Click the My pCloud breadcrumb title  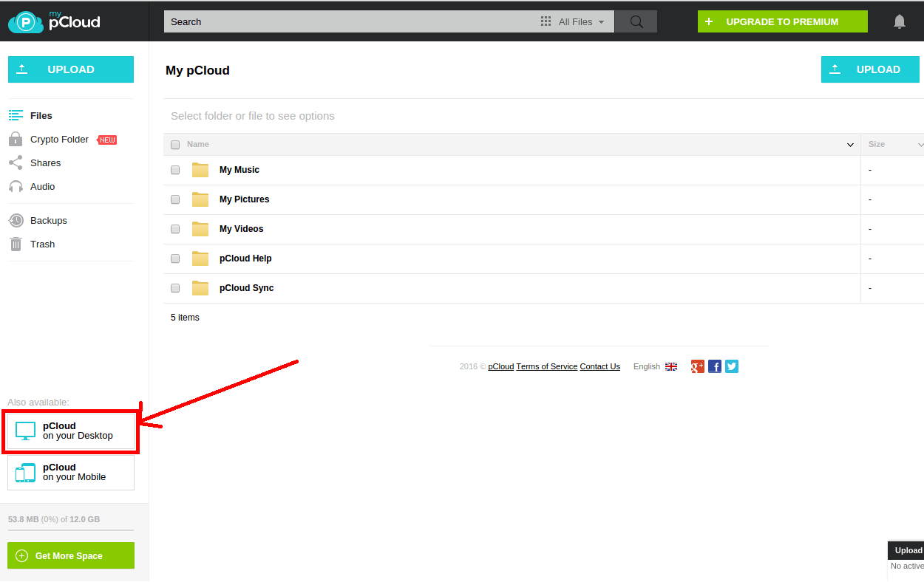click(197, 71)
